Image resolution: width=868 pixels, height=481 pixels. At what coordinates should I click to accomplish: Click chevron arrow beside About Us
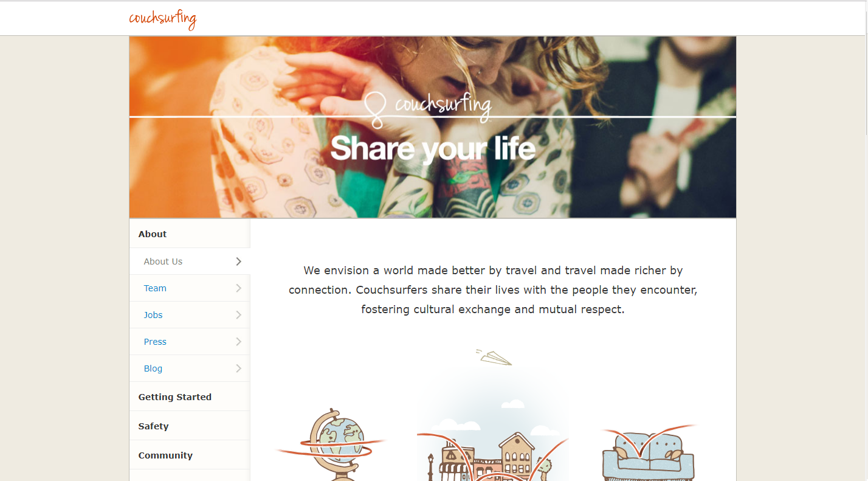238,261
